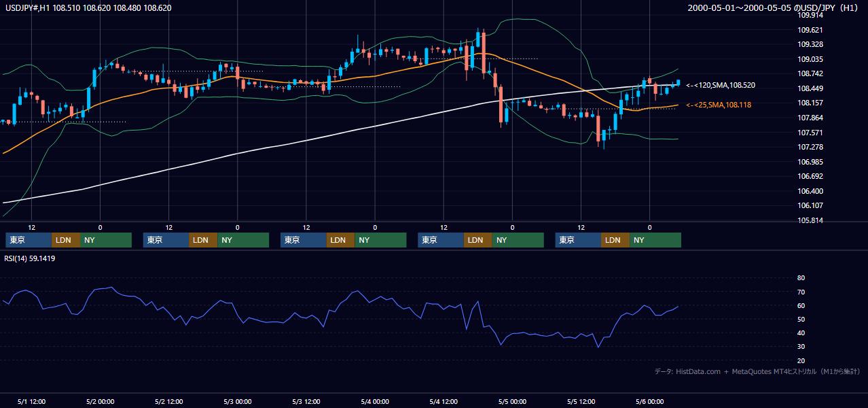868x408 pixels.
Task: Click RSI scale value 80
Action: pyautogui.click(x=801, y=278)
